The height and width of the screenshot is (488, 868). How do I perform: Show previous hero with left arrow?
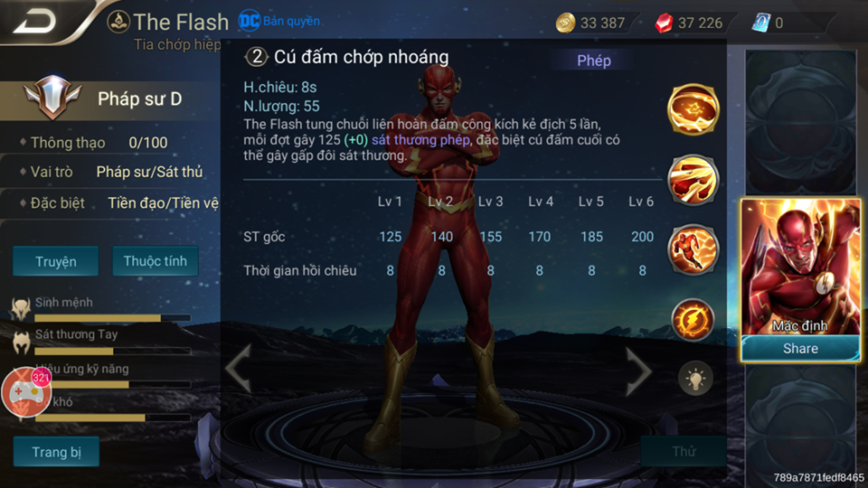pos(239,369)
